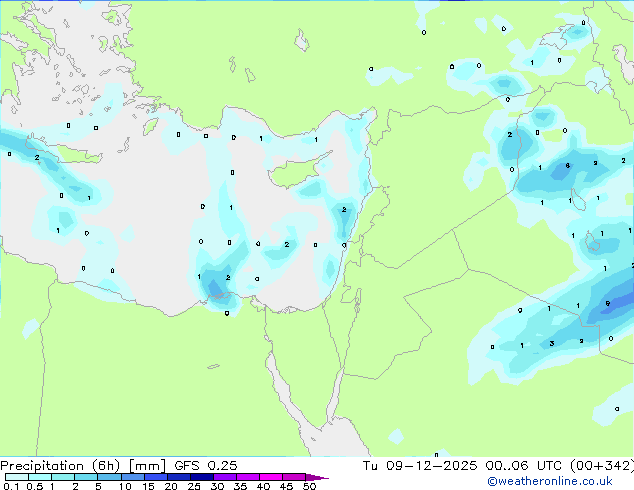The width and height of the screenshot is (634, 490).
Task: Click the legend label "30"
Action: (217, 486)
